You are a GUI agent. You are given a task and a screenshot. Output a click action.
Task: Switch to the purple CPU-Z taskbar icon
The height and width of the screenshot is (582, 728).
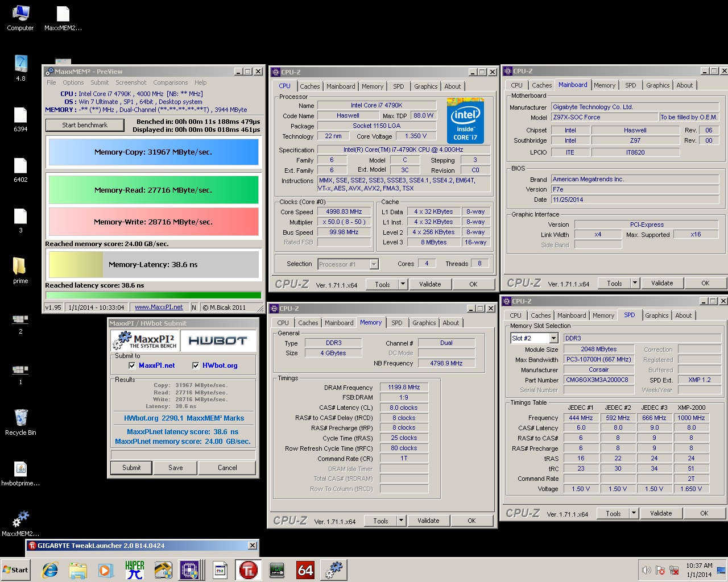[191, 570]
